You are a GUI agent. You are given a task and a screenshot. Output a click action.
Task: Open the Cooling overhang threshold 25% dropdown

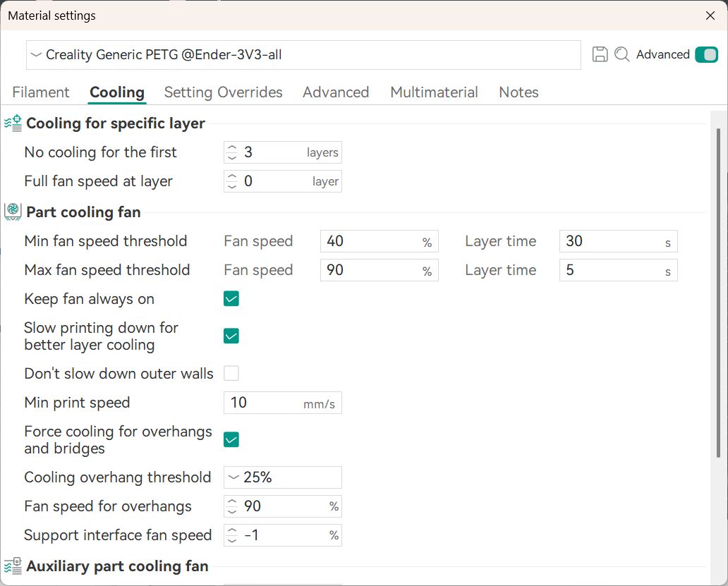(283, 477)
